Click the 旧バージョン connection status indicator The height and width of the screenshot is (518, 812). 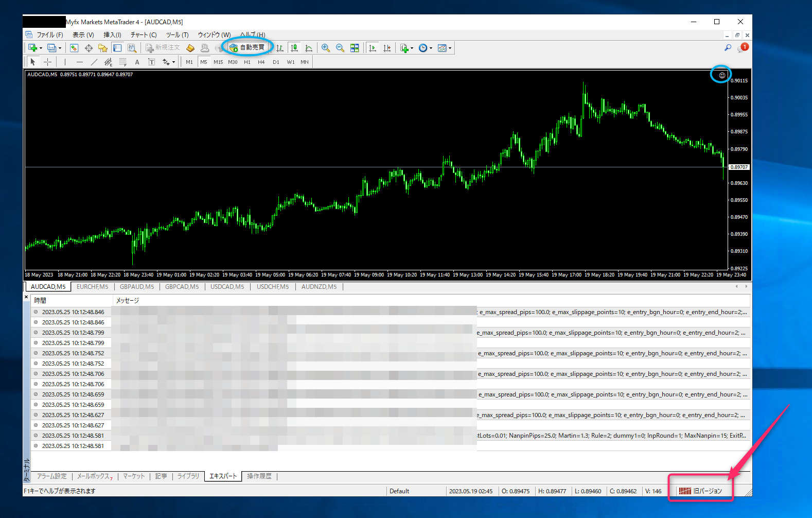pos(701,491)
